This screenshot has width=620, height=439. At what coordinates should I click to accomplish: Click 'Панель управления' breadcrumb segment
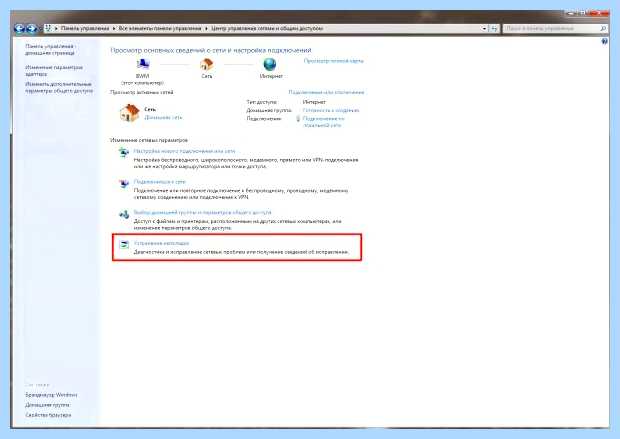(85, 28)
